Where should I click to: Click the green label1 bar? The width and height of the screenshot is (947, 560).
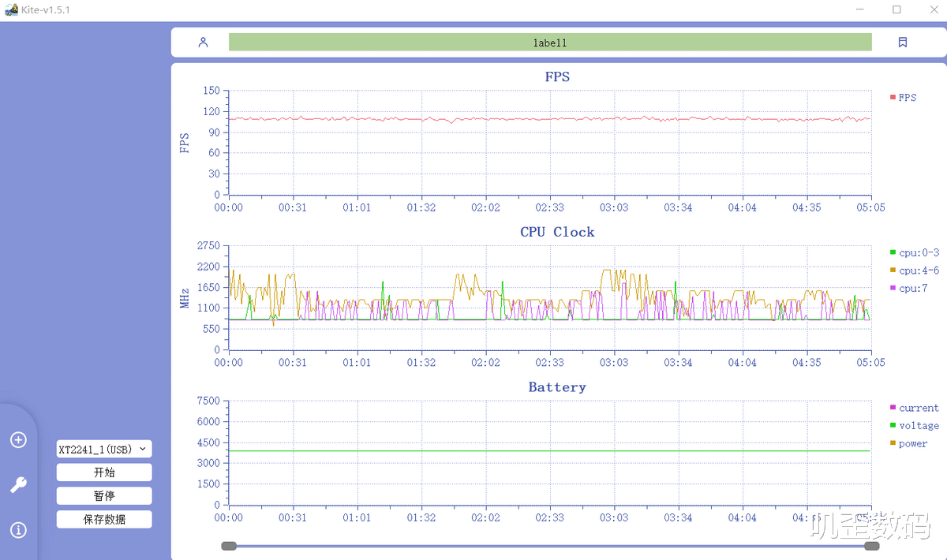[x=550, y=43]
